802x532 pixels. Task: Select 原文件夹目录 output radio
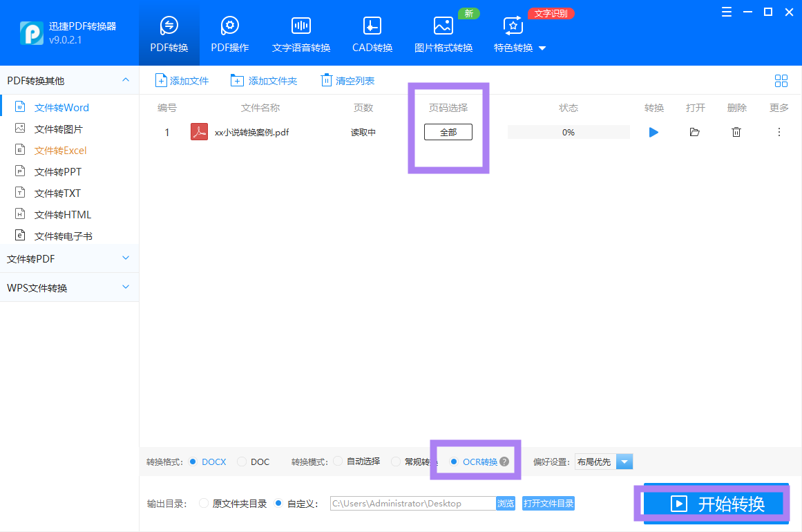click(x=204, y=504)
